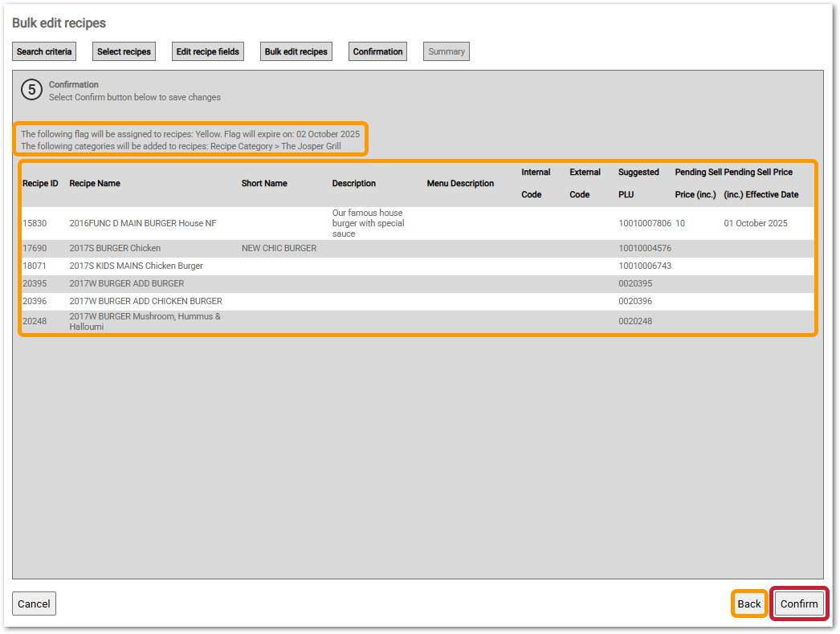
Task: Click the 2017S KIDS MAINS Chicken Burger row
Action: point(136,266)
